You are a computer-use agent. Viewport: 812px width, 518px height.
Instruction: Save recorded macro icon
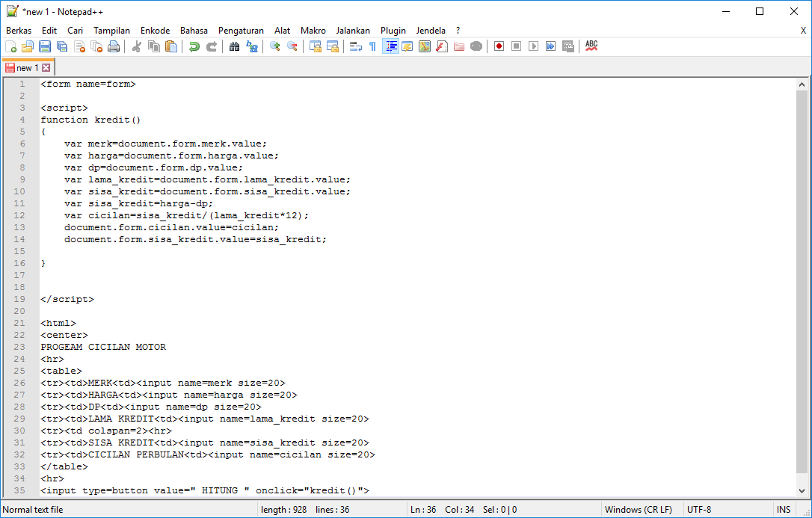tap(568, 46)
